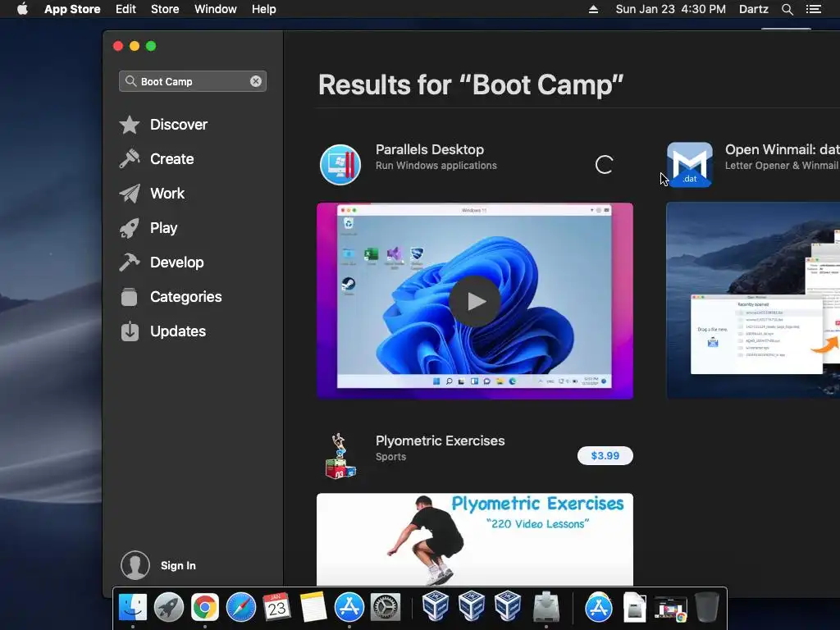Open the Discover section star icon
The height and width of the screenshot is (630, 840).
click(129, 125)
